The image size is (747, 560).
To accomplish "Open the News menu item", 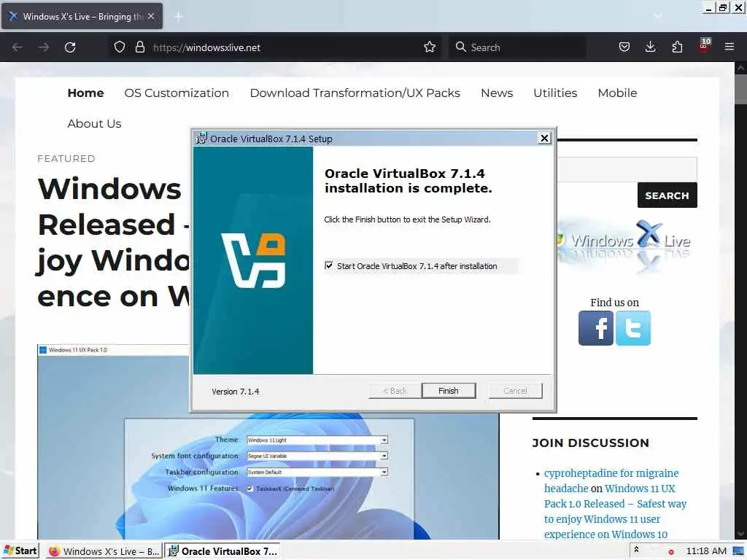I will (497, 93).
